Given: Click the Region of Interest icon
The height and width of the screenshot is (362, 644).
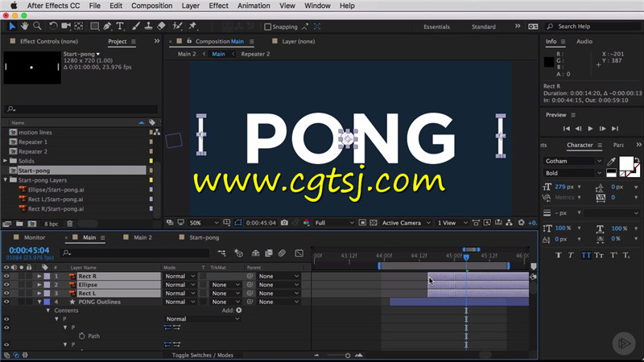Looking at the screenshot, I should (362, 223).
